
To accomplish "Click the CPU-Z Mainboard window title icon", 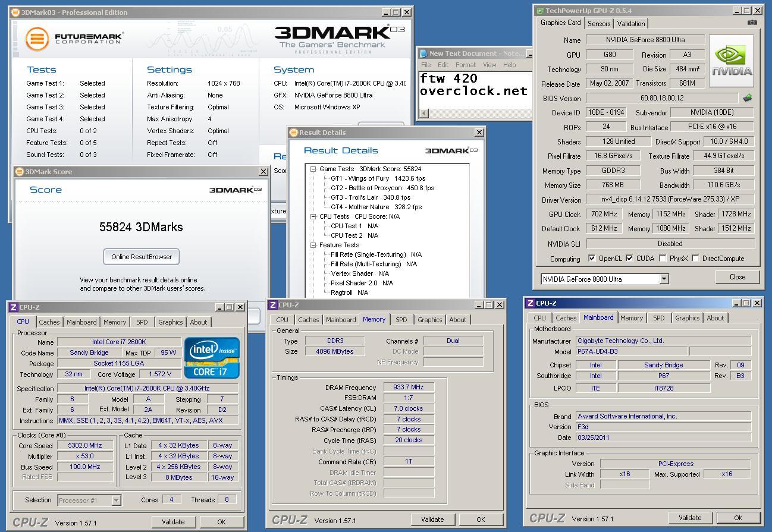I will [x=531, y=303].
